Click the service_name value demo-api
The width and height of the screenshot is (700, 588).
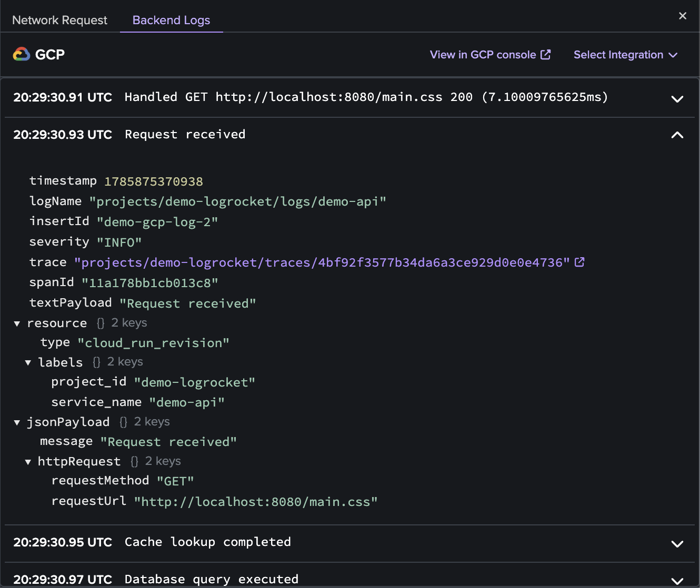coord(187,402)
